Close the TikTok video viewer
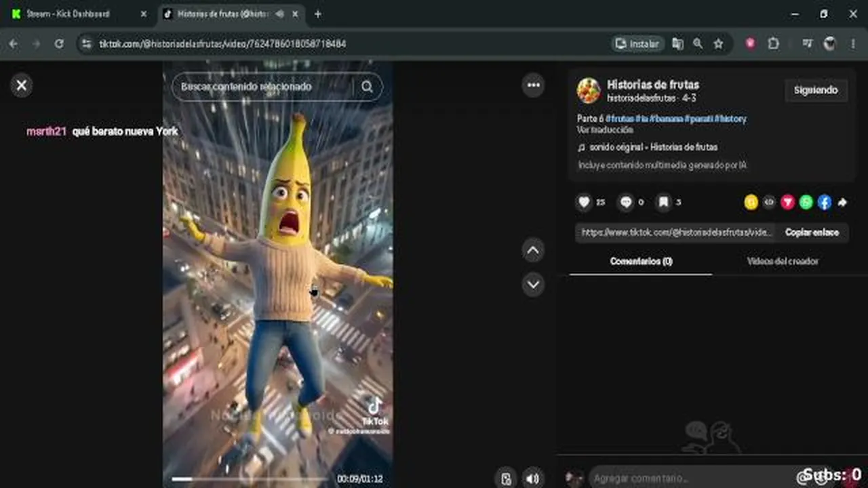Viewport: 868px width, 488px height. pos(22,85)
